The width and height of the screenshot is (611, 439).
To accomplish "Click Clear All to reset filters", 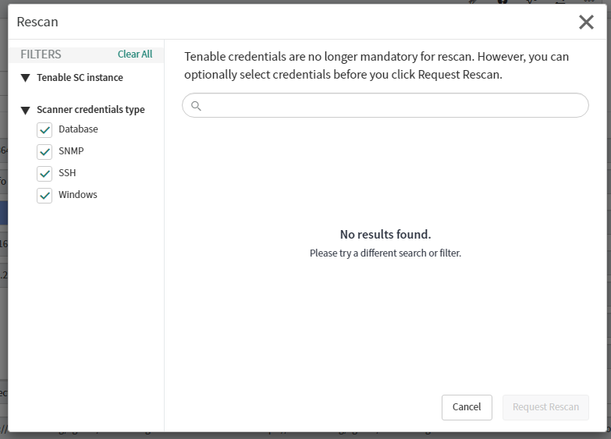I will [135, 54].
